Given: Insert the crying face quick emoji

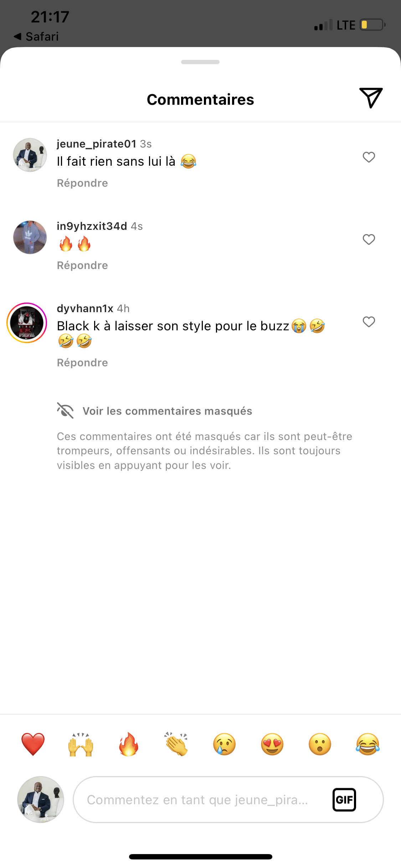Looking at the screenshot, I should point(224,744).
